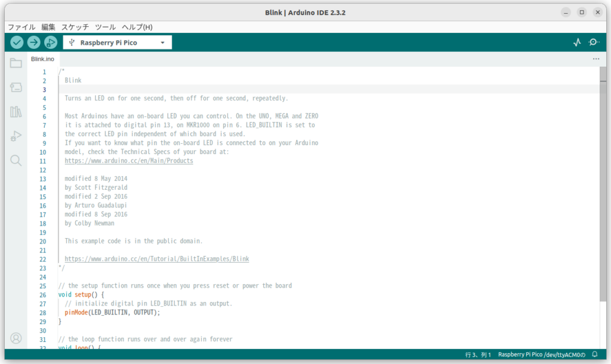The image size is (611, 364).
Task: Close the Arduino IDE window
Action: tap(598, 13)
